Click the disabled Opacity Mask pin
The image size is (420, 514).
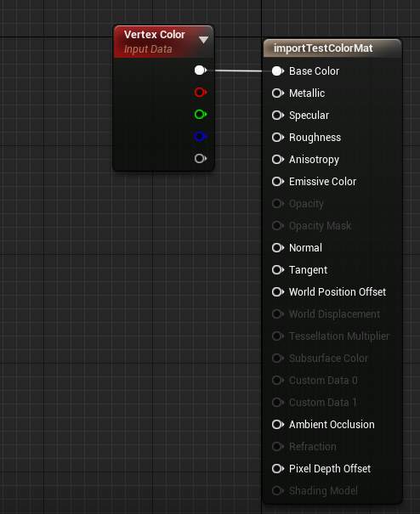tap(278, 225)
